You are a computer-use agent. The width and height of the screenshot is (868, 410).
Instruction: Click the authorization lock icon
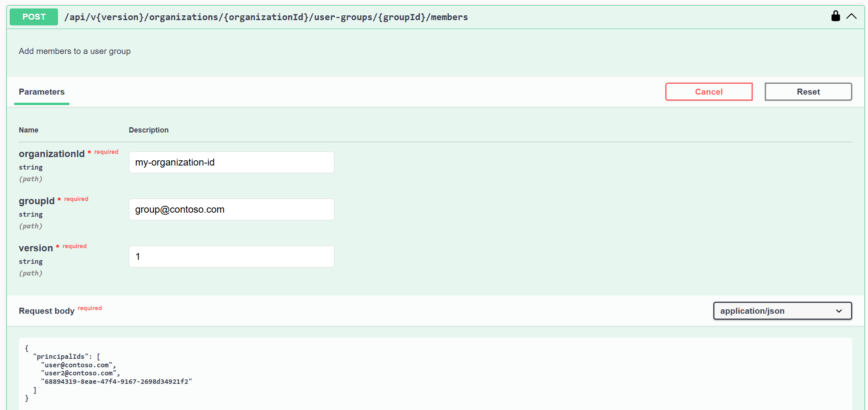click(836, 16)
